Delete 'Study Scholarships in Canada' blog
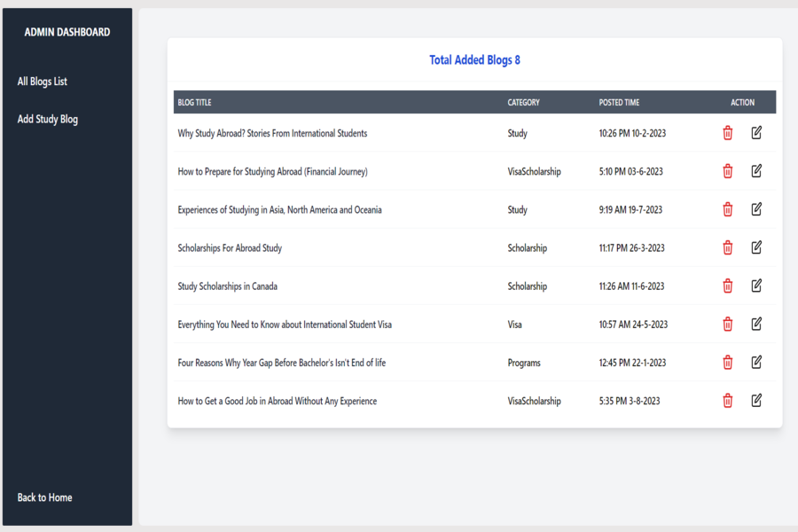Screen dimensions: 798x532 pos(728,286)
